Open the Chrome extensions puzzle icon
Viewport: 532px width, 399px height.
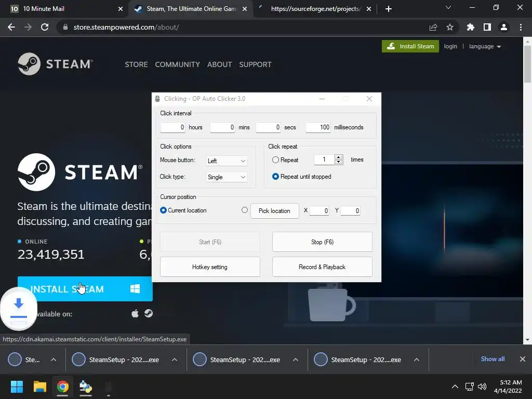point(471,27)
